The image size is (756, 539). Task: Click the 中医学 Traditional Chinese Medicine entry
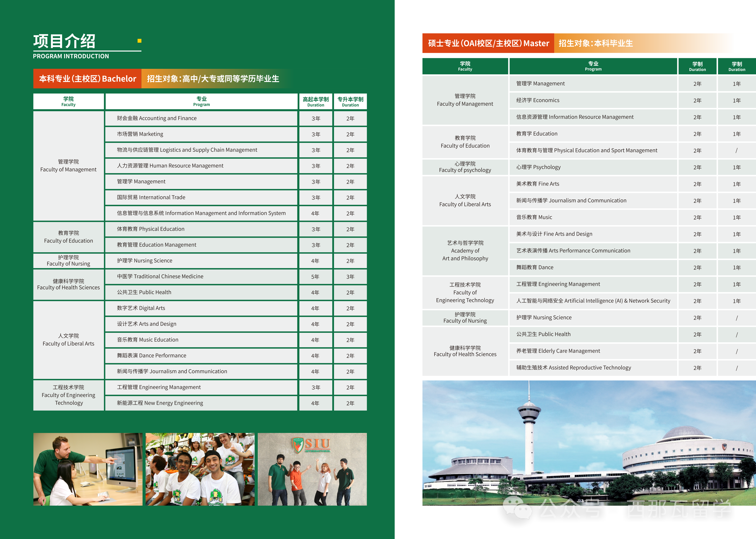pyautogui.click(x=160, y=276)
